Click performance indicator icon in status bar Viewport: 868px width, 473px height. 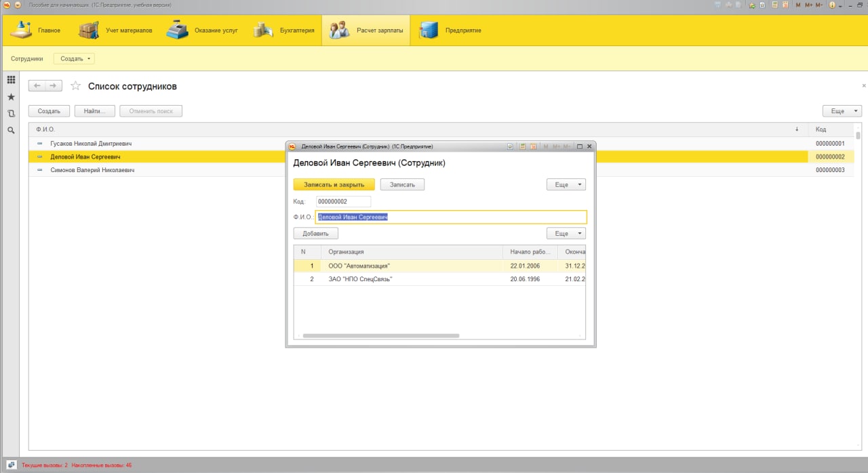click(12, 466)
